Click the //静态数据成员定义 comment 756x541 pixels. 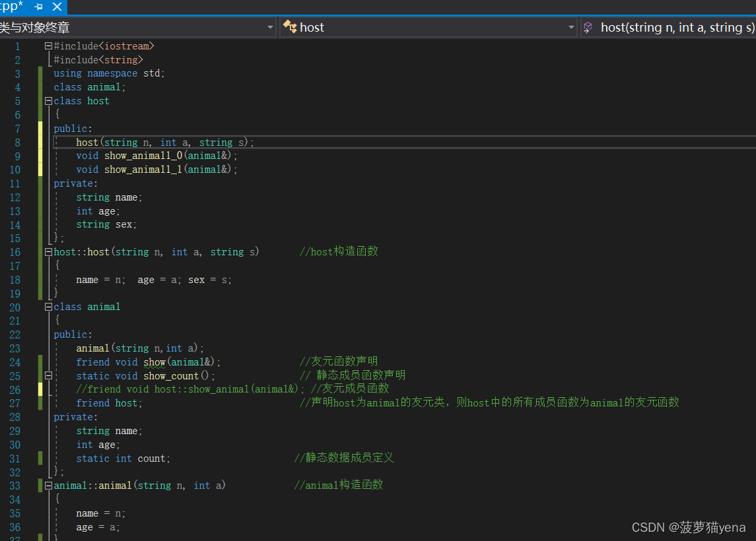point(344,458)
